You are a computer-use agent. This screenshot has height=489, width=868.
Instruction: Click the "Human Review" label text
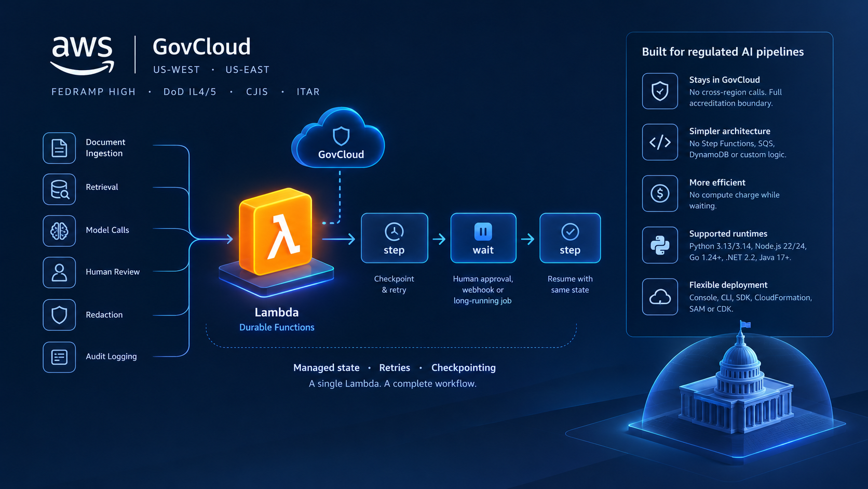113,272
